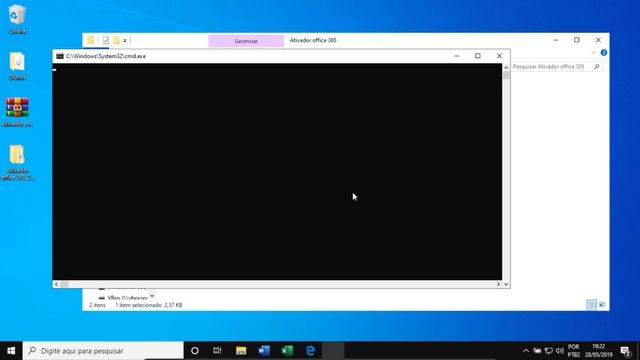Launch Excel from the taskbar
The height and width of the screenshot is (360, 640).
coord(287,351)
